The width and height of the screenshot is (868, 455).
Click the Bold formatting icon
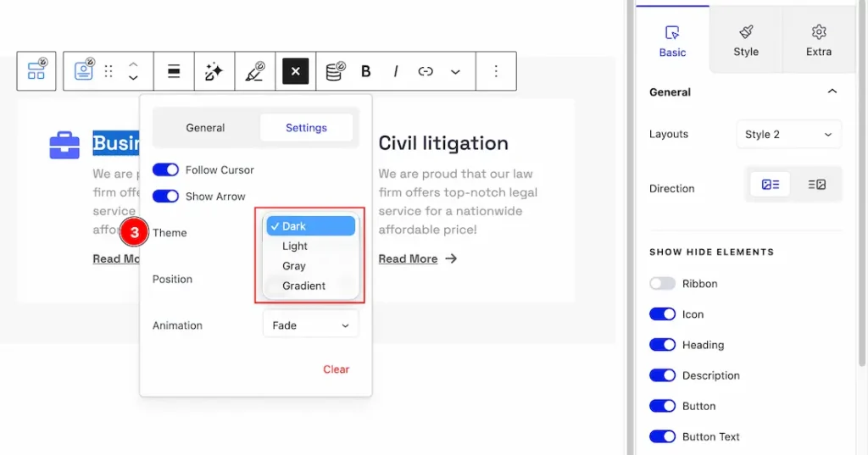(x=366, y=71)
